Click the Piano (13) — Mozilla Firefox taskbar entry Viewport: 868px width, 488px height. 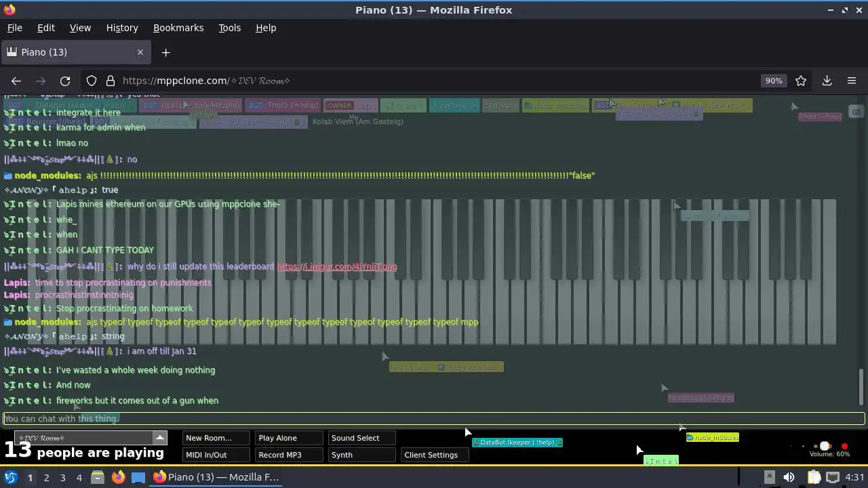(217, 477)
